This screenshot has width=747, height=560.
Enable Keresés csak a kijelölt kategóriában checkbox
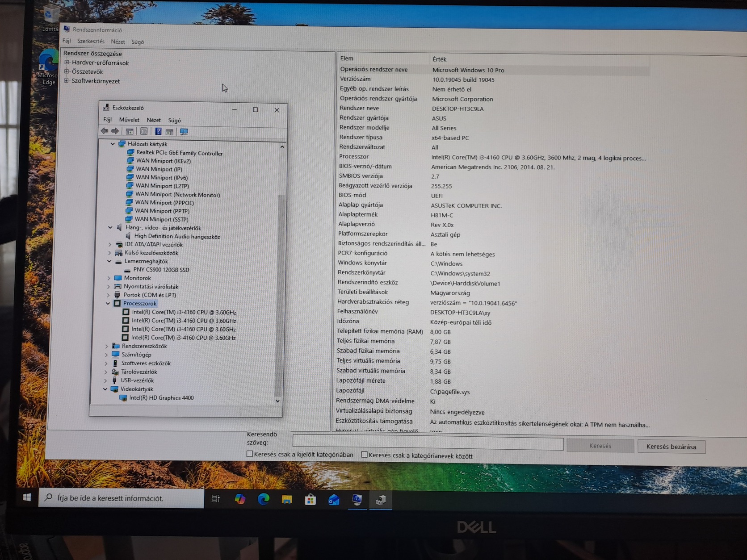point(250,454)
